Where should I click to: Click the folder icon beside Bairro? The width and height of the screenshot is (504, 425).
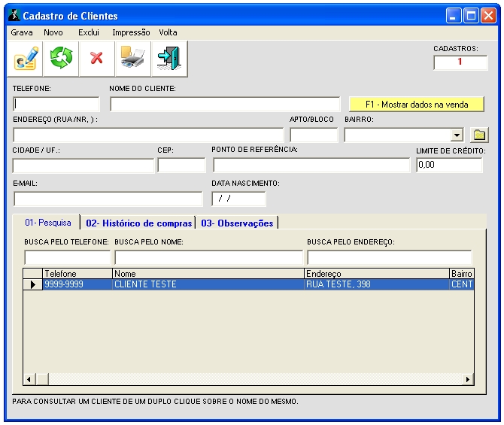point(479,135)
